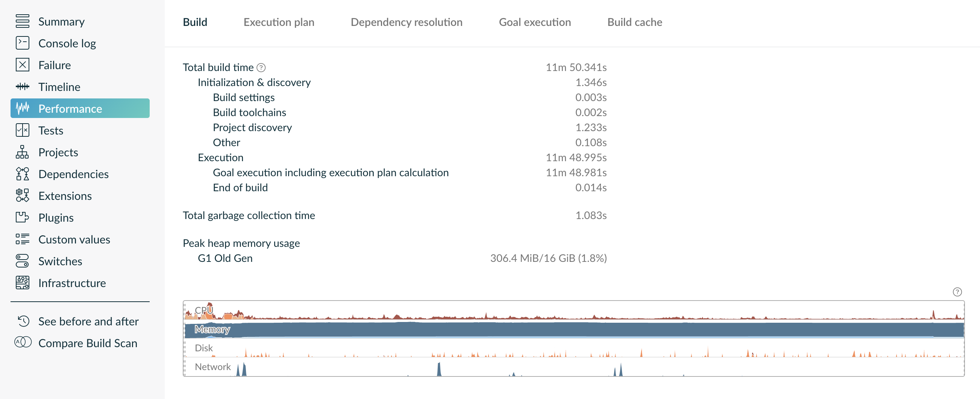Image resolution: width=980 pixels, height=399 pixels.
Task: Toggle the Disk series on the chart
Action: (x=203, y=348)
